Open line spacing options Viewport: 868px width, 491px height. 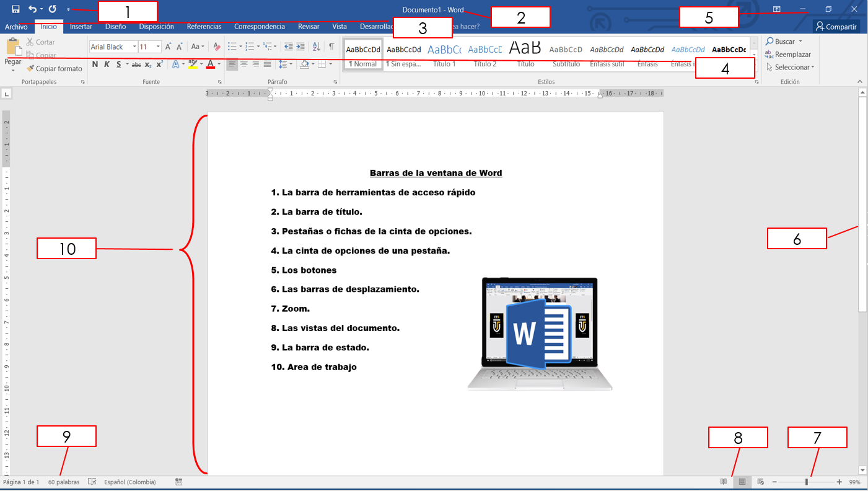(x=285, y=64)
